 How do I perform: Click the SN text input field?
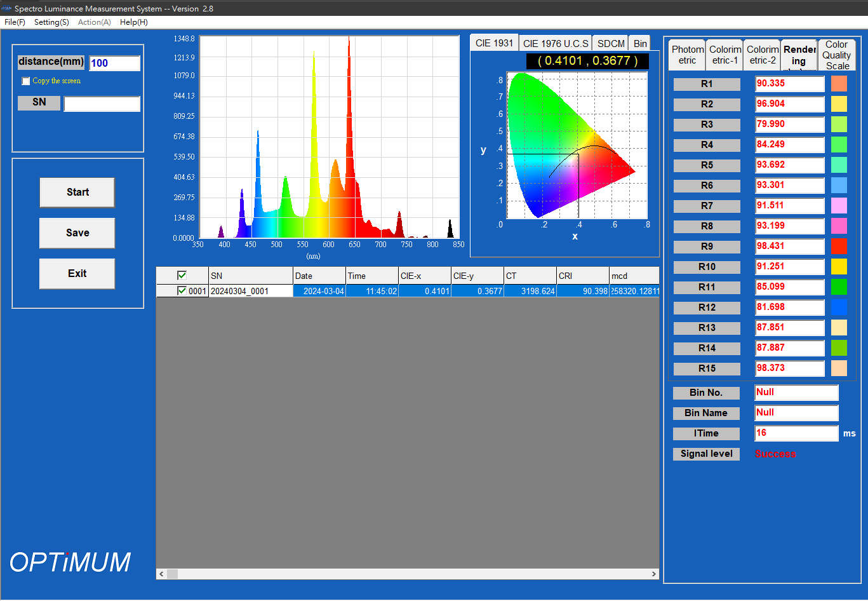(x=102, y=104)
